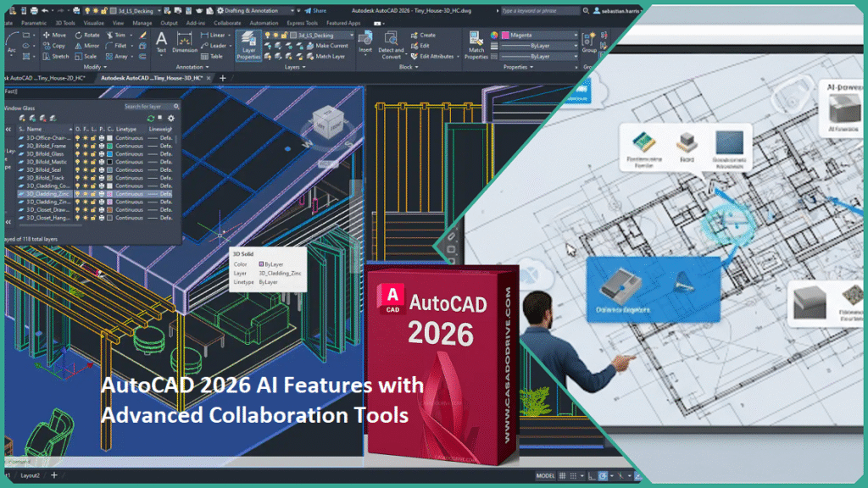Image resolution: width=868 pixels, height=488 pixels.
Task: Open the Express Tools ribbon tab
Action: 303,23
